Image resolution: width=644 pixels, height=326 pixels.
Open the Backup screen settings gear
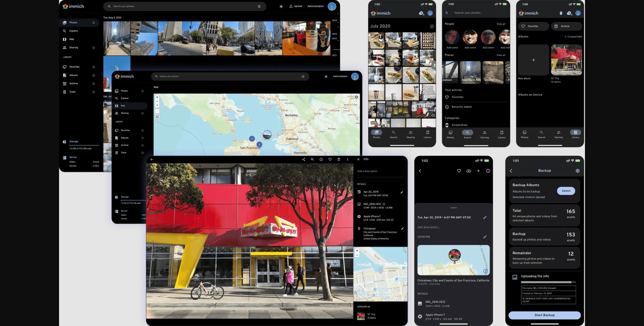tap(578, 171)
